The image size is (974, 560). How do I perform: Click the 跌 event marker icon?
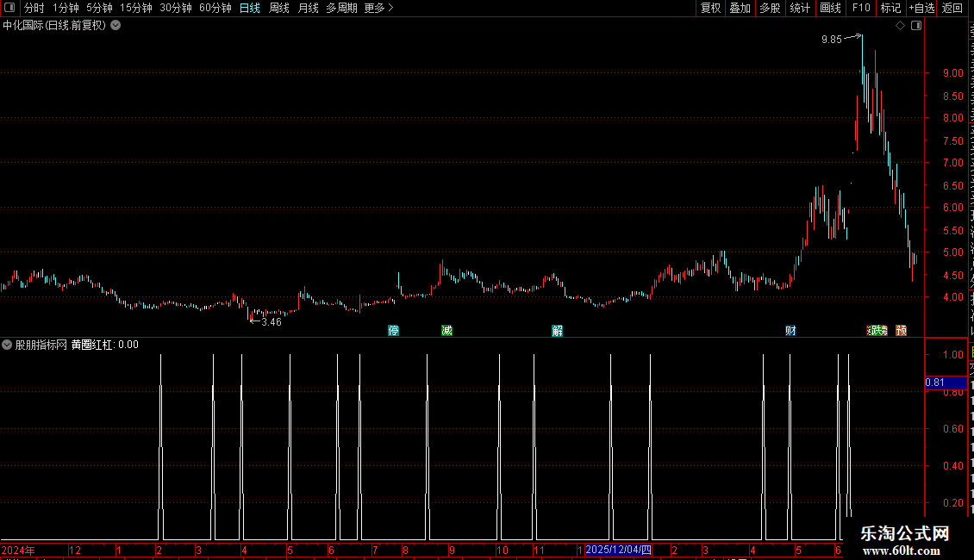coord(875,330)
